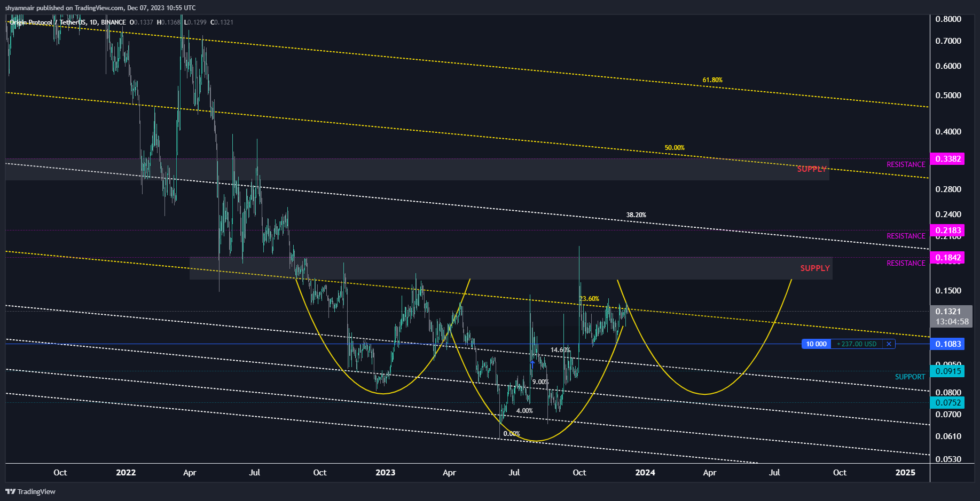Click the RESISTANCE label beside 0.1842

click(x=906, y=263)
